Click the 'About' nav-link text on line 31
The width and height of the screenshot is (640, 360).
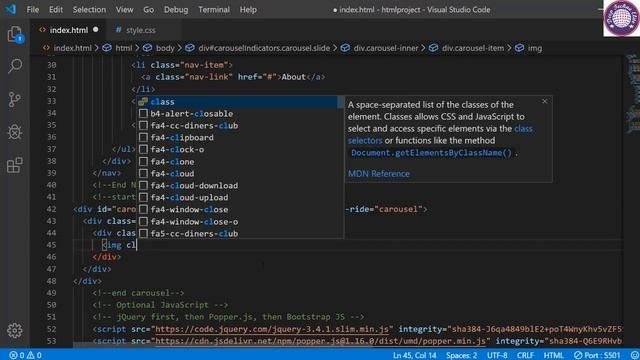[293, 77]
